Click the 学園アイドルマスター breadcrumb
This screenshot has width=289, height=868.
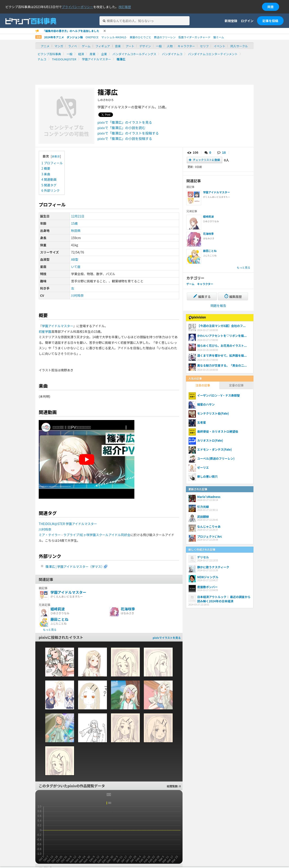(96, 59)
